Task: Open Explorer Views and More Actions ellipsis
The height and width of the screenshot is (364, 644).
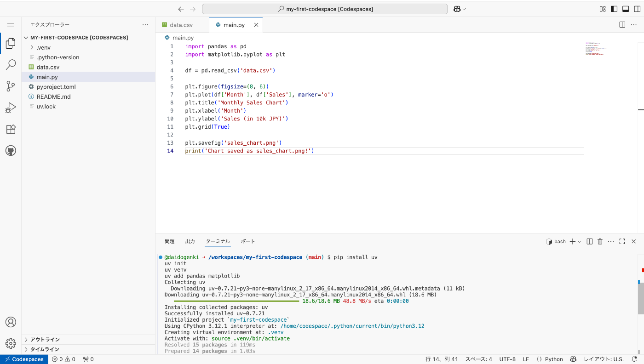Action: pos(145,25)
